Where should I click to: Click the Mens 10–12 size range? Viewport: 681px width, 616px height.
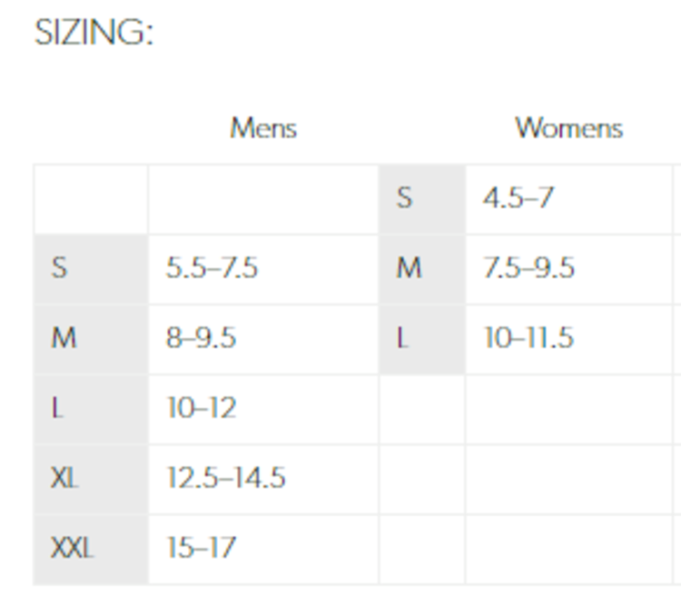201,408
